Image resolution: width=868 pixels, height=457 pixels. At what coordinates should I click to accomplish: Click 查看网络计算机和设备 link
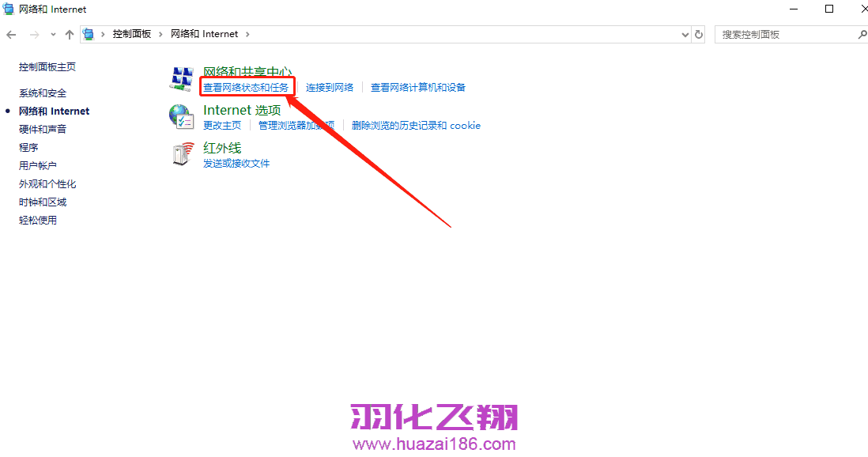pyautogui.click(x=418, y=88)
